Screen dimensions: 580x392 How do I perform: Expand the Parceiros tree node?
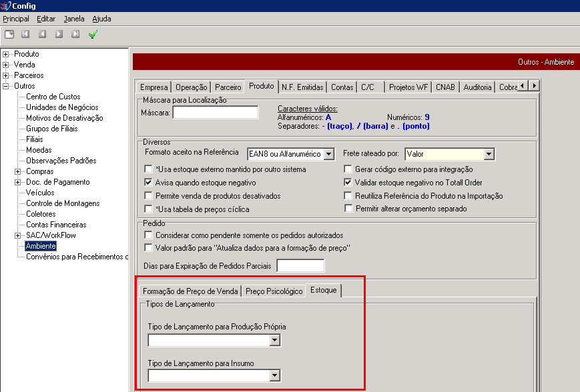(5, 76)
